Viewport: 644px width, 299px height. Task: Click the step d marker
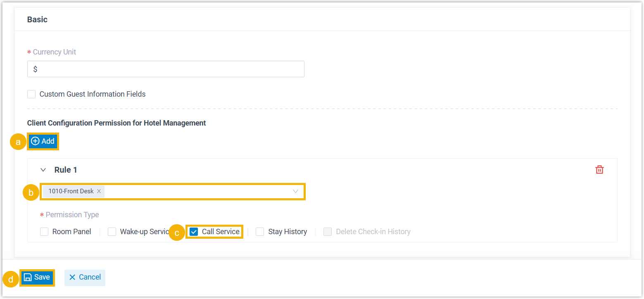coord(11,279)
